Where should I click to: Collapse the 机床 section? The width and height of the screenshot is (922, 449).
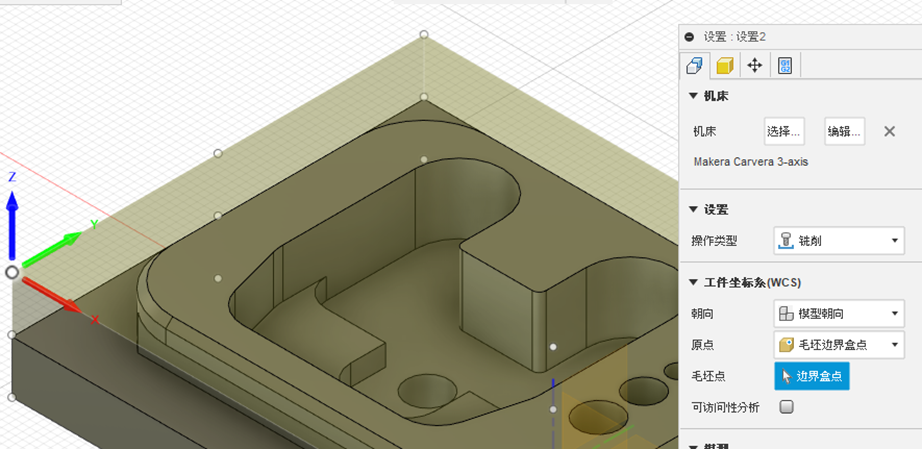pos(694,95)
